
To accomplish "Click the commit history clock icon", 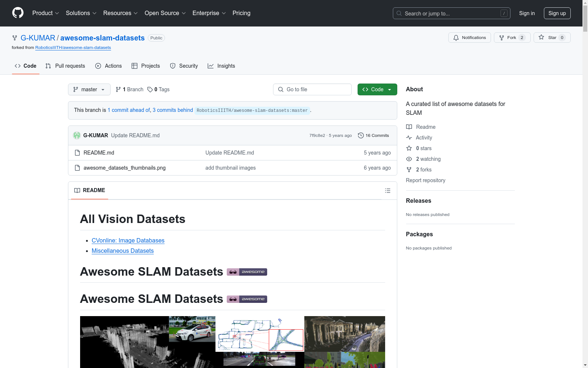I will click(x=361, y=135).
